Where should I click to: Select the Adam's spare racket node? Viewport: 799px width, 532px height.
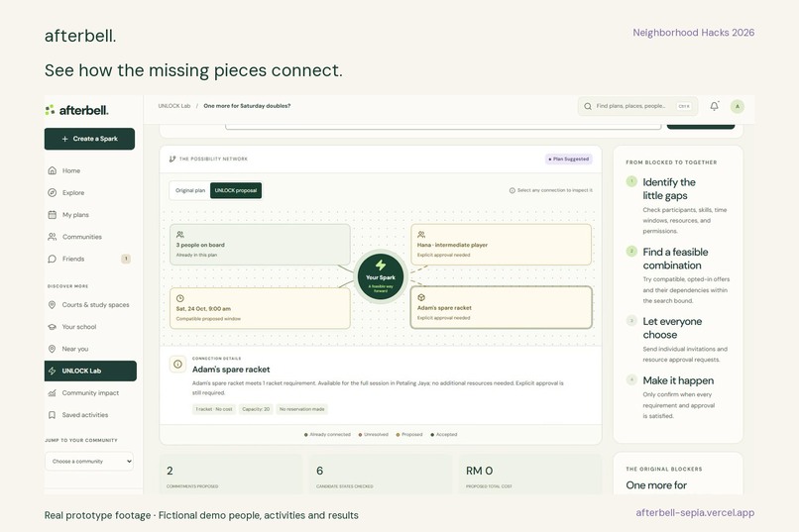[x=501, y=307]
